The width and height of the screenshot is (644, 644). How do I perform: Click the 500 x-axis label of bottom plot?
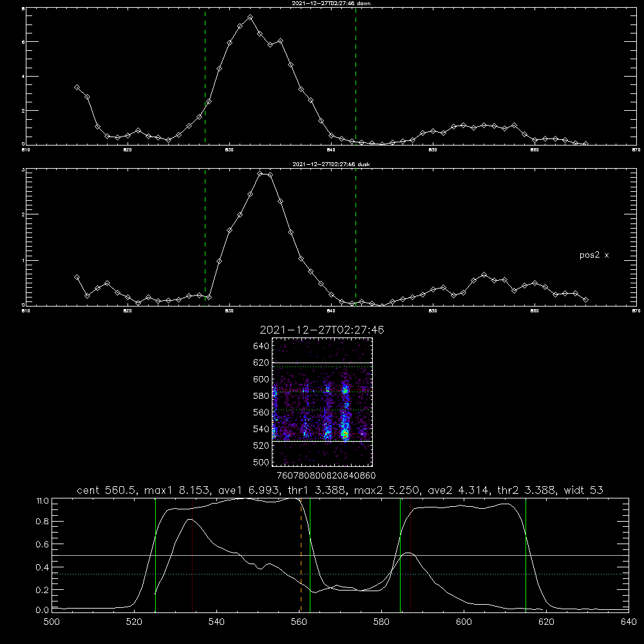coord(52,622)
